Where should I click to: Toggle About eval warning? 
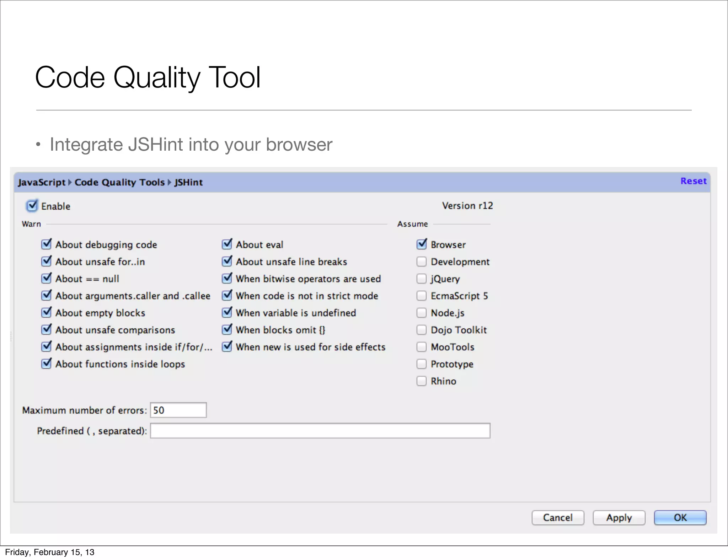[227, 244]
